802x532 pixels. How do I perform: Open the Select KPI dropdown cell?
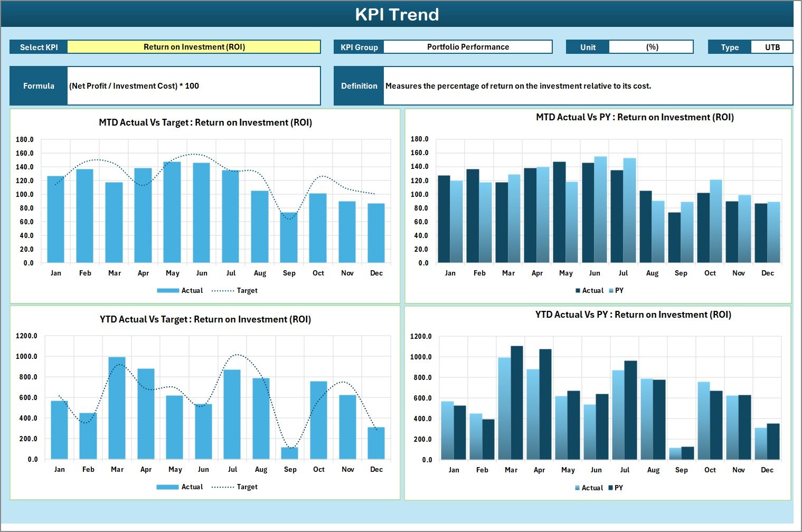194,47
